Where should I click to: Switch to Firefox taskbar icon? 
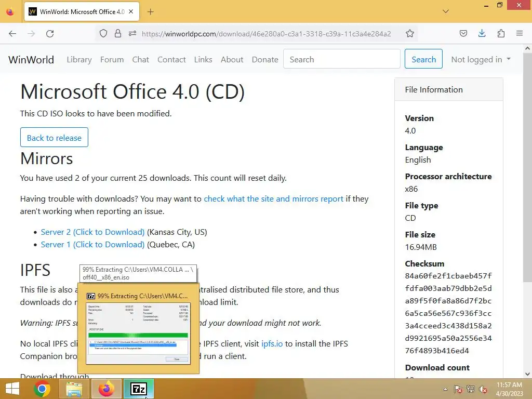point(106,389)
